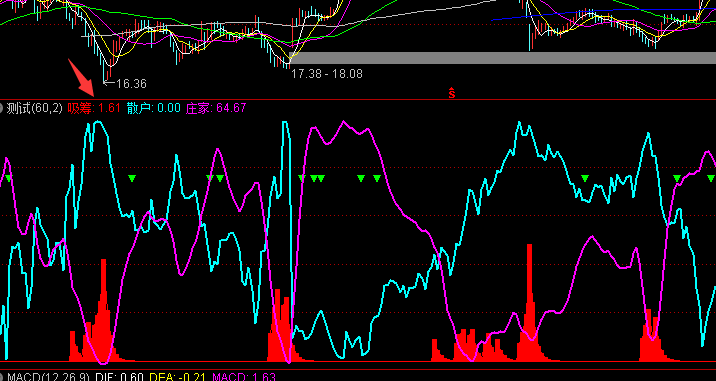Click the gray horizontal price zone bar
Screen dimensions: 716x381
[x=503, y=58]
